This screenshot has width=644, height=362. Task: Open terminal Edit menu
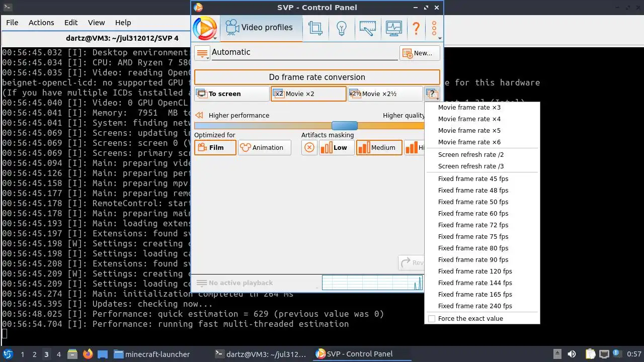71,23
